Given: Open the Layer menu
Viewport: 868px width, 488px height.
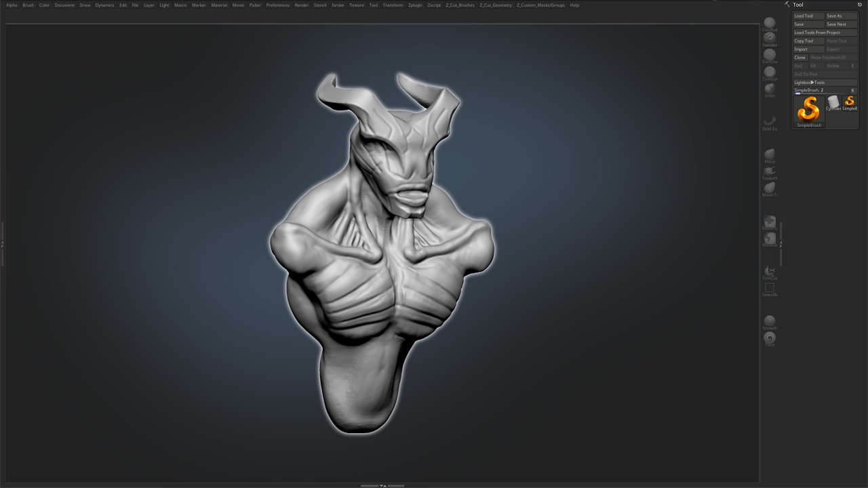Looking at the screenshot, I should click(149, 5).
